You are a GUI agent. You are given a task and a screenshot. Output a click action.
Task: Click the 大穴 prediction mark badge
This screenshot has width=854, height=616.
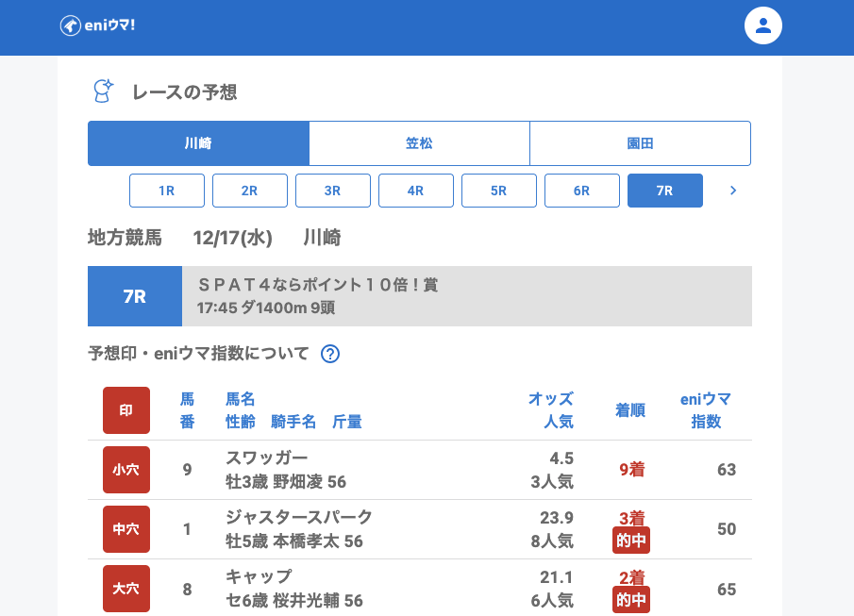(126, 589)
